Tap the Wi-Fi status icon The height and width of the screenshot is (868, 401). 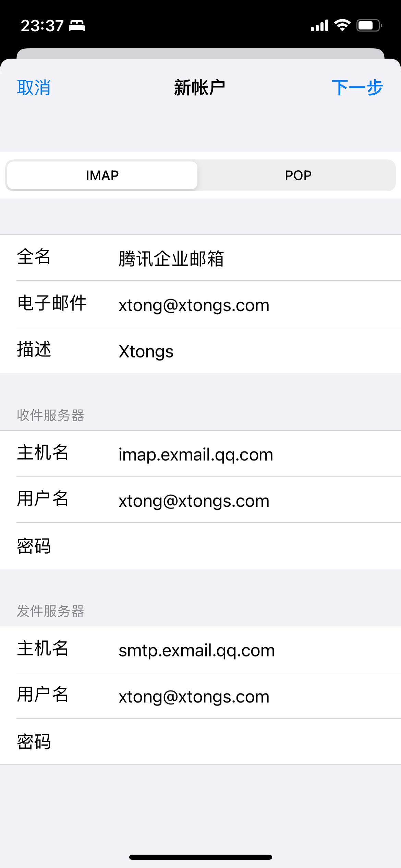pos(342,25)
